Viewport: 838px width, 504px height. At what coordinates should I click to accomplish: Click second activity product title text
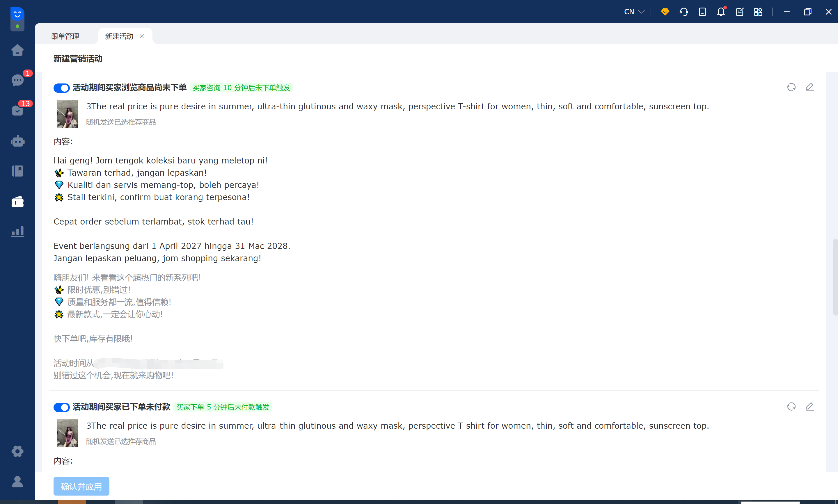point(397,426)
